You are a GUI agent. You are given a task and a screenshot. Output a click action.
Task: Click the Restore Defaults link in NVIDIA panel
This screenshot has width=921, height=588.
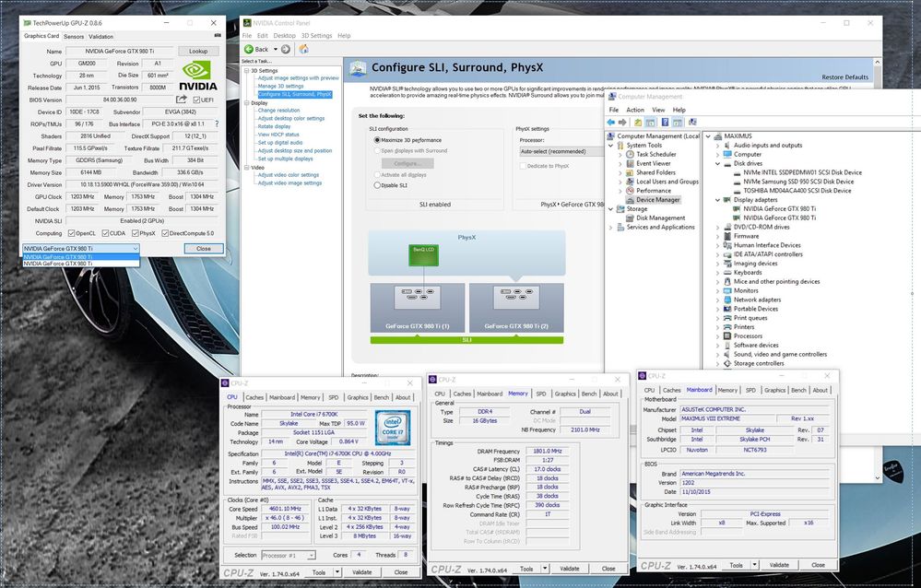click(844, 76)
